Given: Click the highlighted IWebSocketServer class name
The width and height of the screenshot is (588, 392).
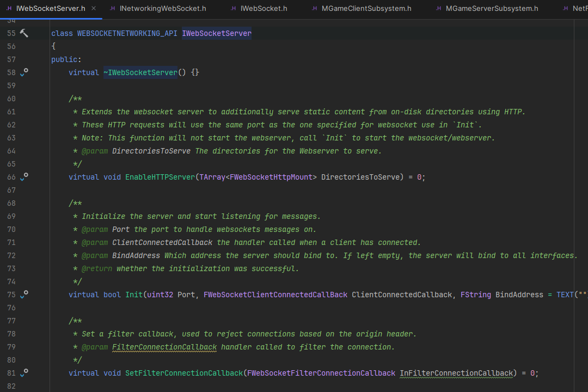Looking at the screenshot, I should click(216, 33).
